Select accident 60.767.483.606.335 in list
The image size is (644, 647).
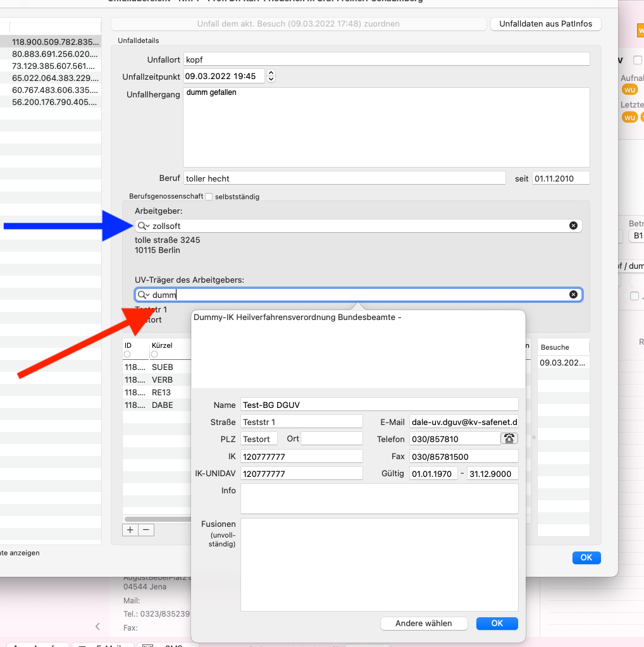pyautogui.click(x=51, y=90)
